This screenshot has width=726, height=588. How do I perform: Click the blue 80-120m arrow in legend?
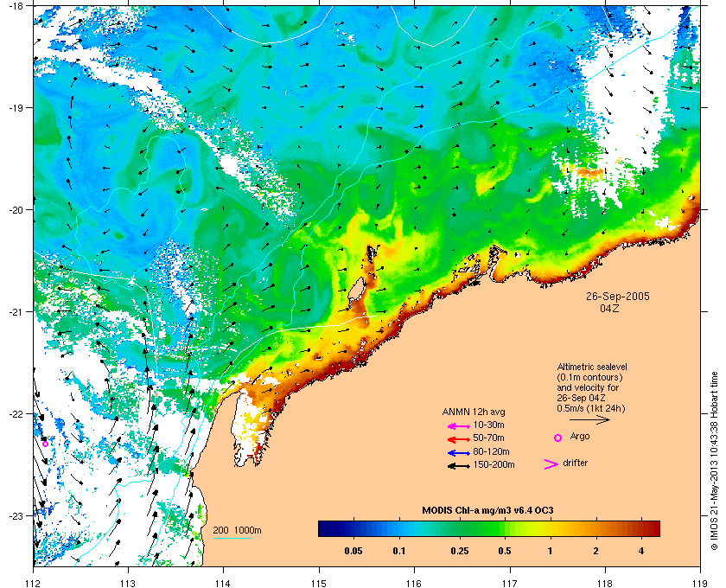pyautogui.click(x=459, y=453)
